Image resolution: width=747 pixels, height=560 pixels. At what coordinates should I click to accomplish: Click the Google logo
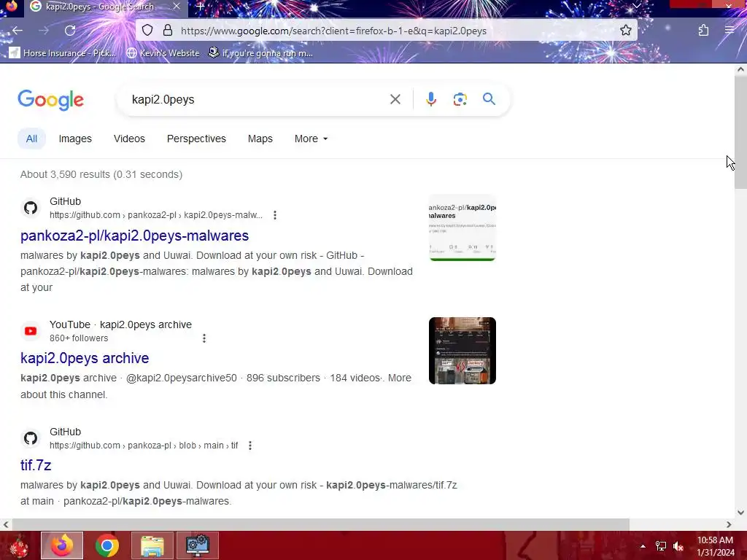50,99
